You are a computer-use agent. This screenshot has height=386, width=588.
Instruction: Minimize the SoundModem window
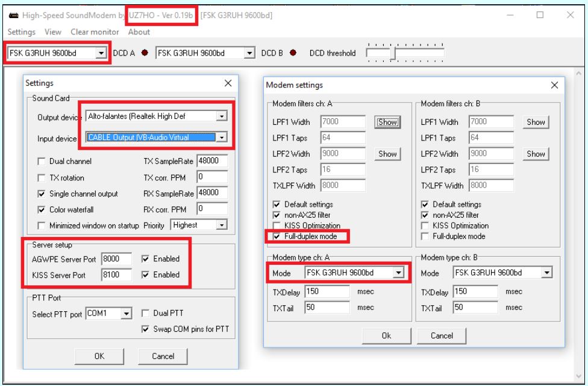(510, 15)
